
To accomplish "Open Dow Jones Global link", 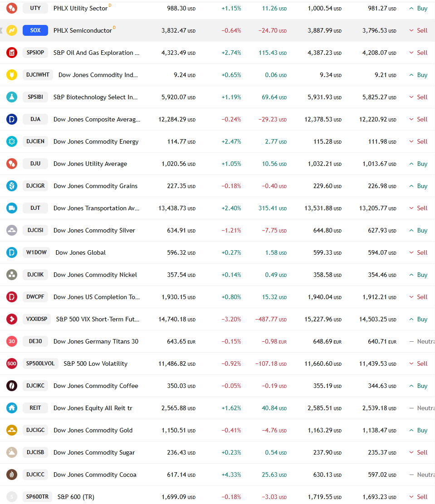I will (80, 252).
